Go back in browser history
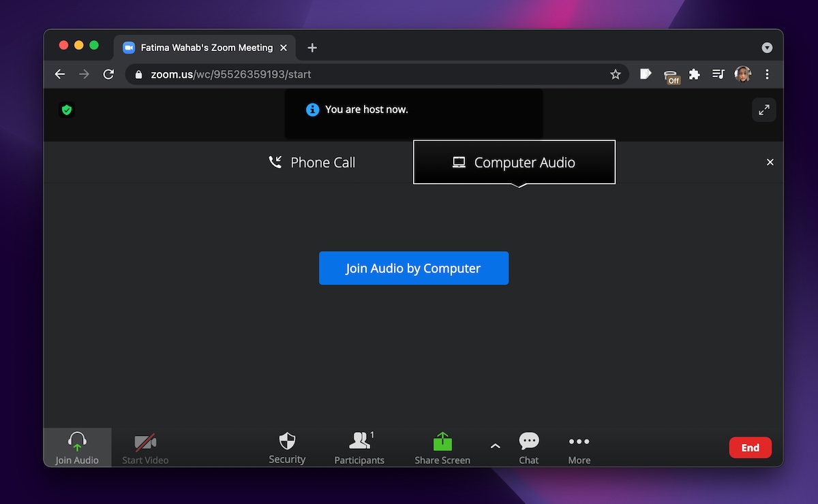 tap(60, 74)
